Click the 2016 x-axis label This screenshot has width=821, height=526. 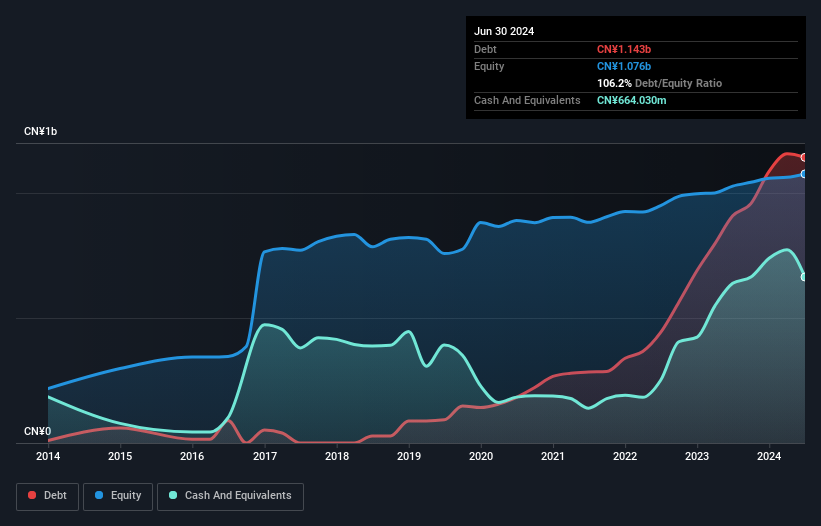pyautogui.click(x=192, y=456)
